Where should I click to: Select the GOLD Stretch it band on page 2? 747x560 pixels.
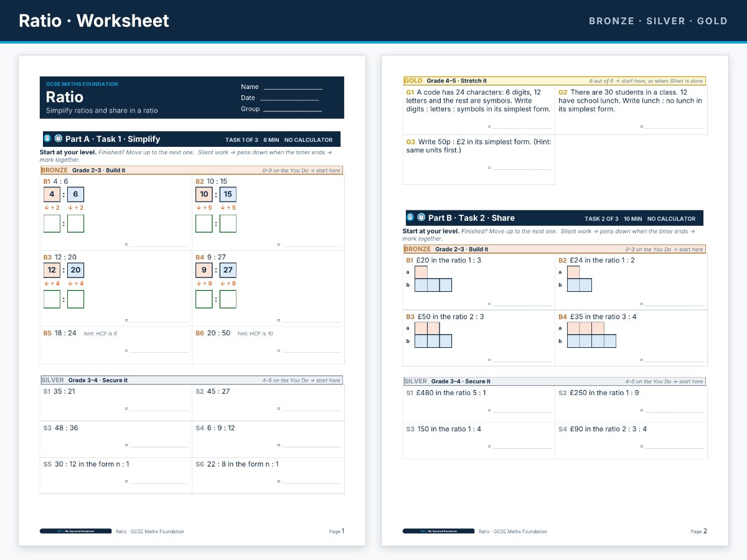click(555, 81)
